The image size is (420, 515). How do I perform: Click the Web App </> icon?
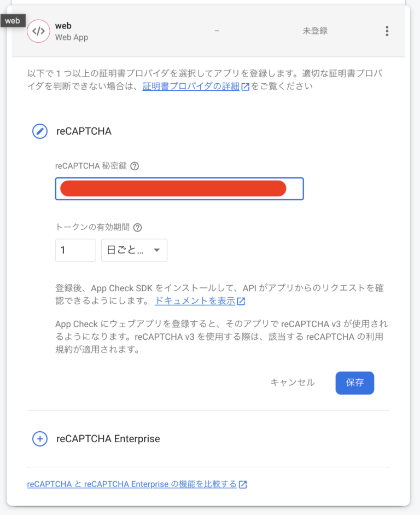[38, 31]
